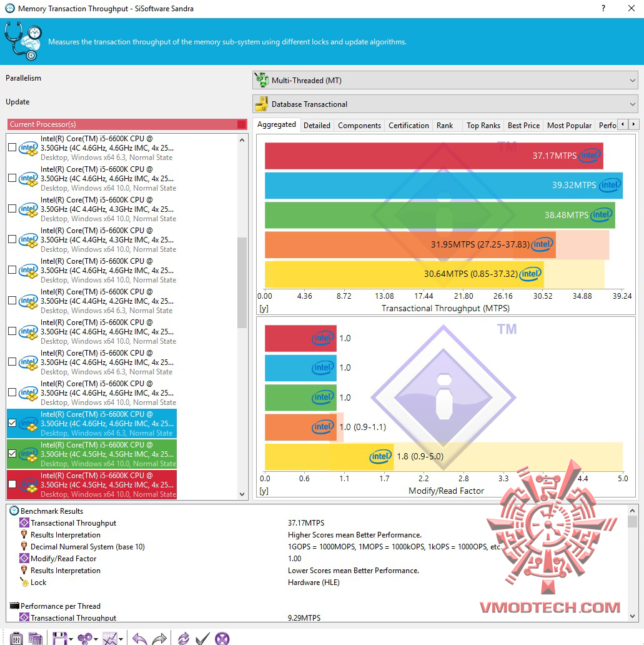Open the gears icon dropdown arrow
The height and width of the screenshot is (645, 644).
(96, 639)
